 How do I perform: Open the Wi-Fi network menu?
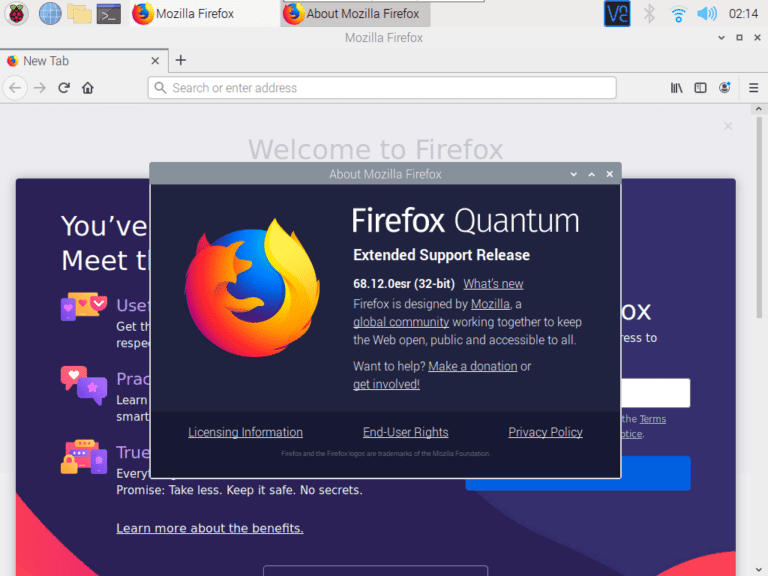point(678,14)
